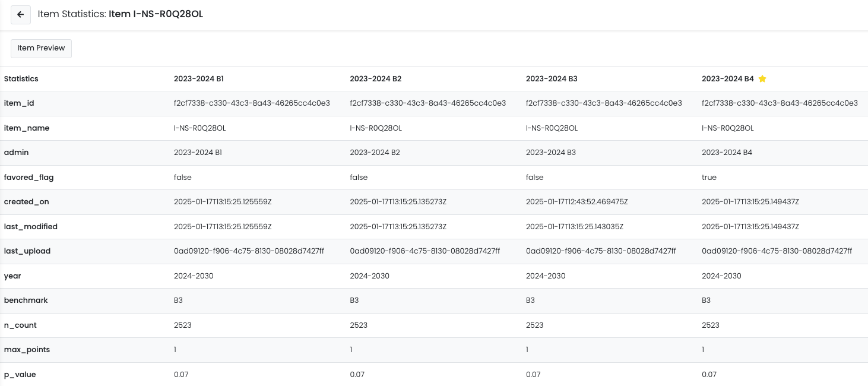Select the 2023-2024 B2 column header
This screenshot has height=386, width=868.
(375, 79)
